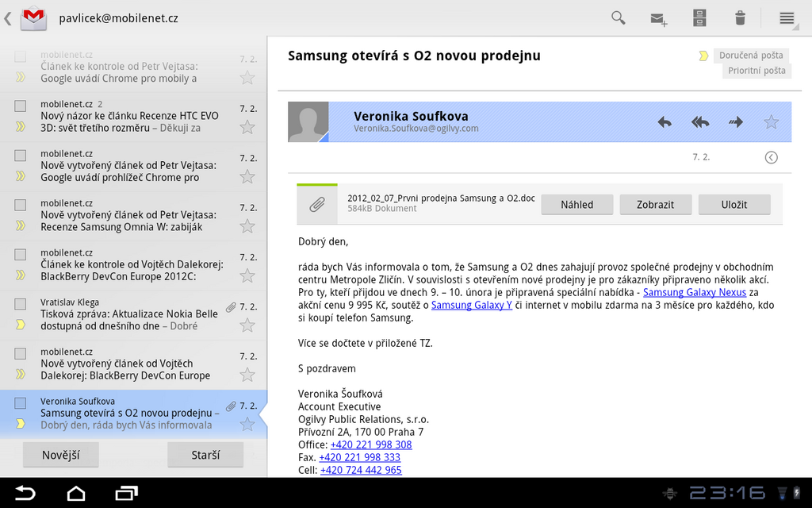The width and height of the screenshot is (812, 508).
Task: Open the Samsung Galaxy Nexus link
Action: pyautogui.click(x=695, y=292)
